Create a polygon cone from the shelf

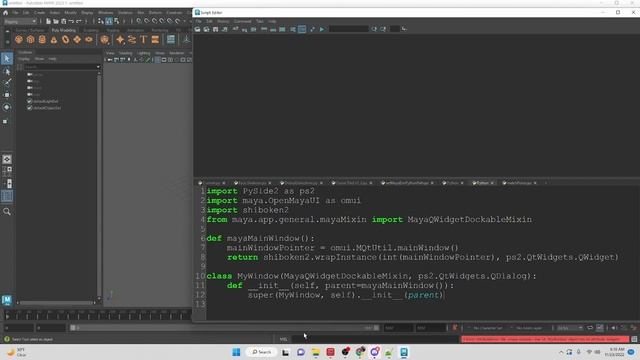(54, 40)
